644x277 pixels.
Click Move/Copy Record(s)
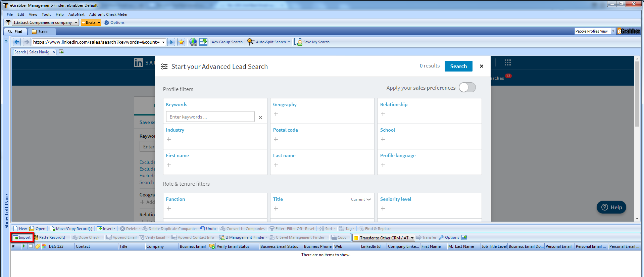point(71,229)
